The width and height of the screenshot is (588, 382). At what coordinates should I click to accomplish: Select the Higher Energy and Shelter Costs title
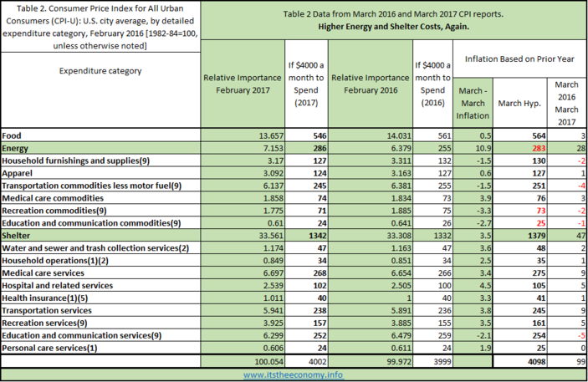[x=394, y=27]
